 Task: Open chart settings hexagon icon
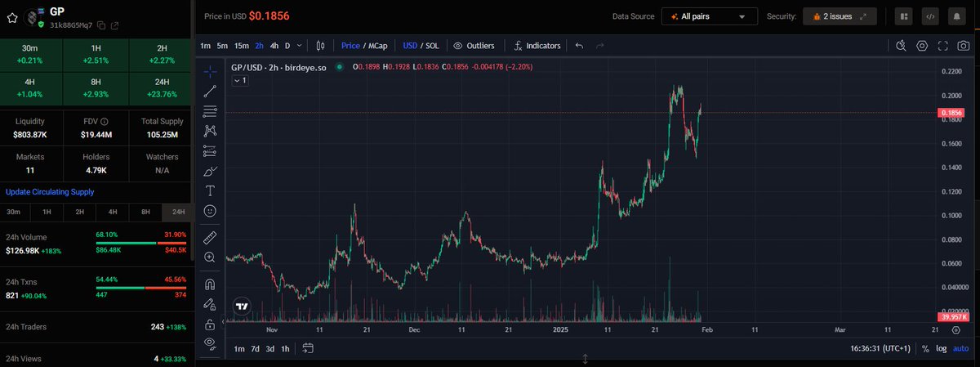pyautogui.click(x=922, y=46)
